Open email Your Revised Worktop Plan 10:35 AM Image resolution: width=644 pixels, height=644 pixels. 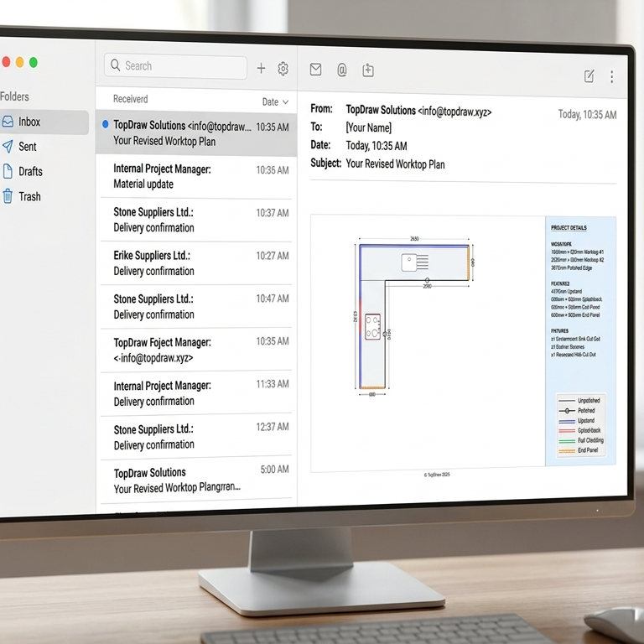[x=196, y=133]
